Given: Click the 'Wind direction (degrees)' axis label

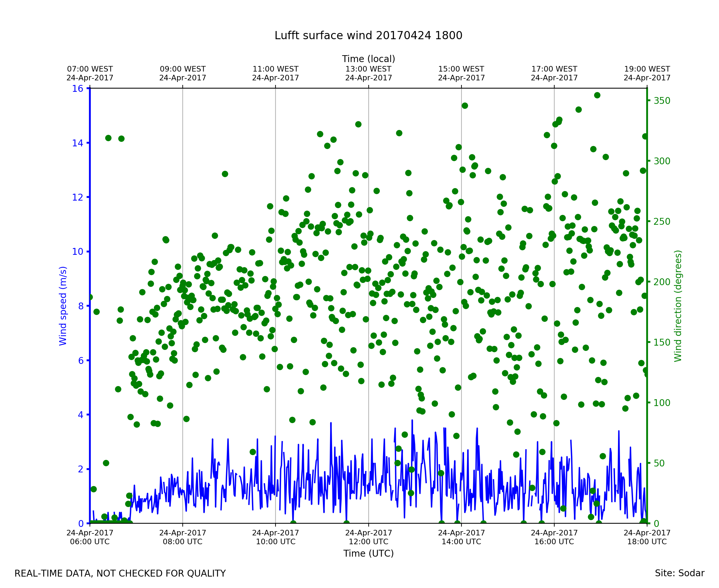Looking at the screenshot, I should [x=678, y=306].
